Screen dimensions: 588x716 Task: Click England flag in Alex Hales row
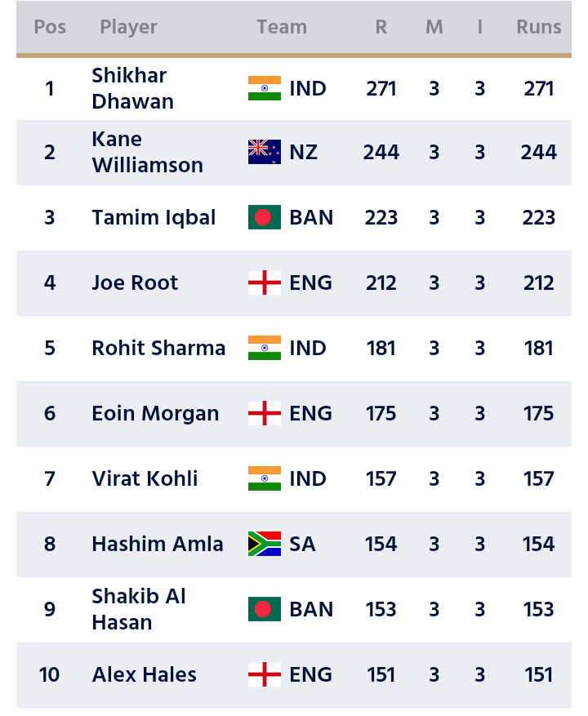264,674
